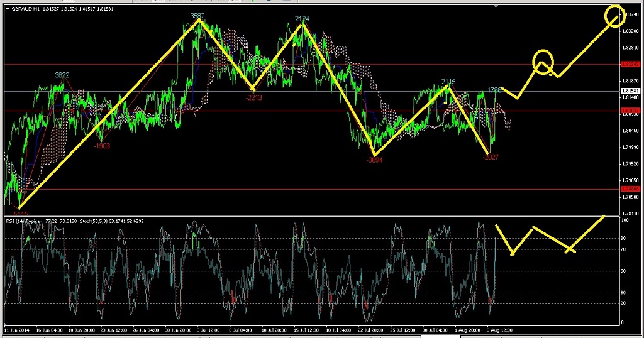The height and width of the screenshot is (338, 644).
Task: Select the -2027 swing low label
Action: tap(490, 157)
